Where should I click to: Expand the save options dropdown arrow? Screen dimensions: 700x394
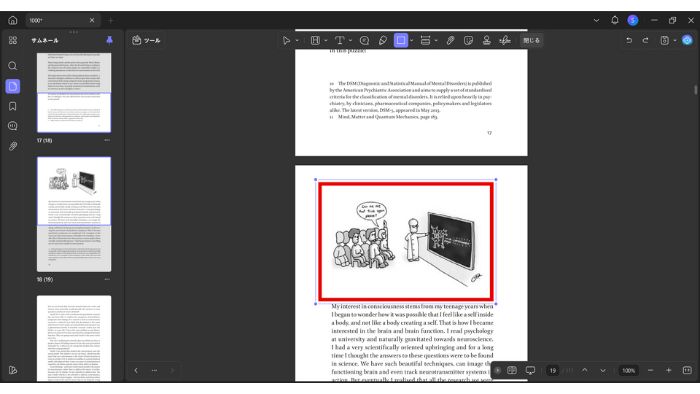[675, 41]
